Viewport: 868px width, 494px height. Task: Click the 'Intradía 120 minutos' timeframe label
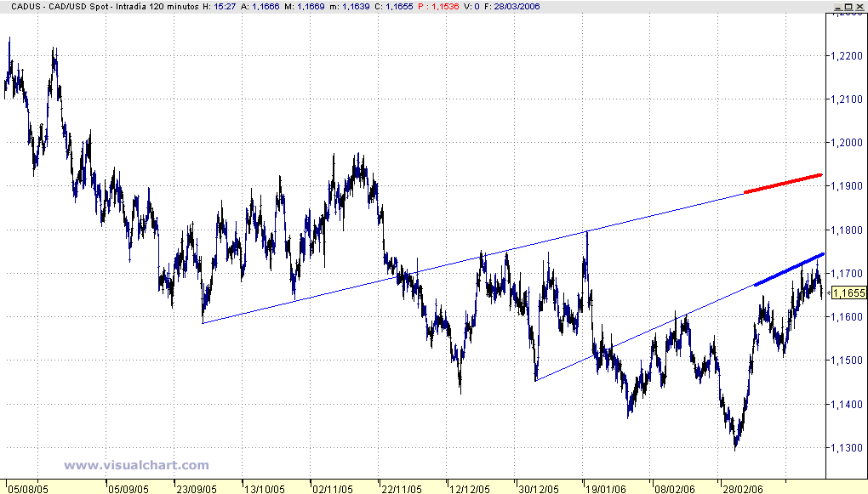click(x=157, y=7)
